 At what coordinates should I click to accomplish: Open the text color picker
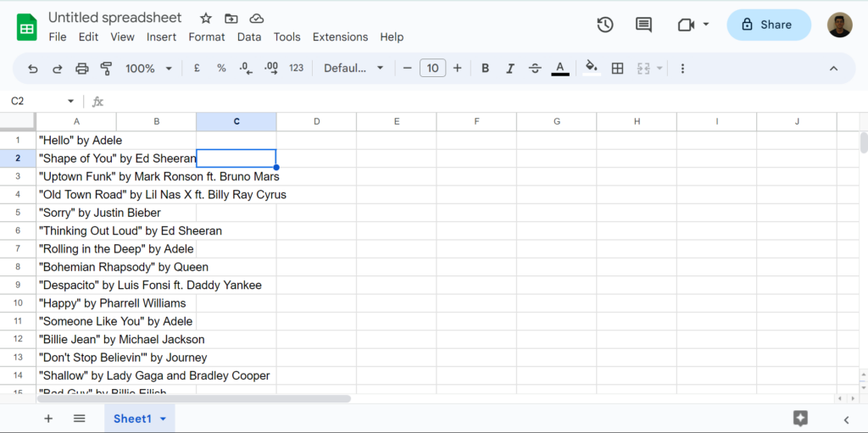(x=560, y=68)
